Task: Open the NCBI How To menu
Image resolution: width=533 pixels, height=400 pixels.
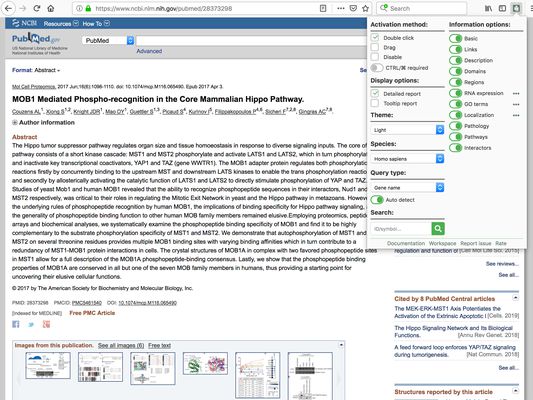Action: tap(96, 23)
